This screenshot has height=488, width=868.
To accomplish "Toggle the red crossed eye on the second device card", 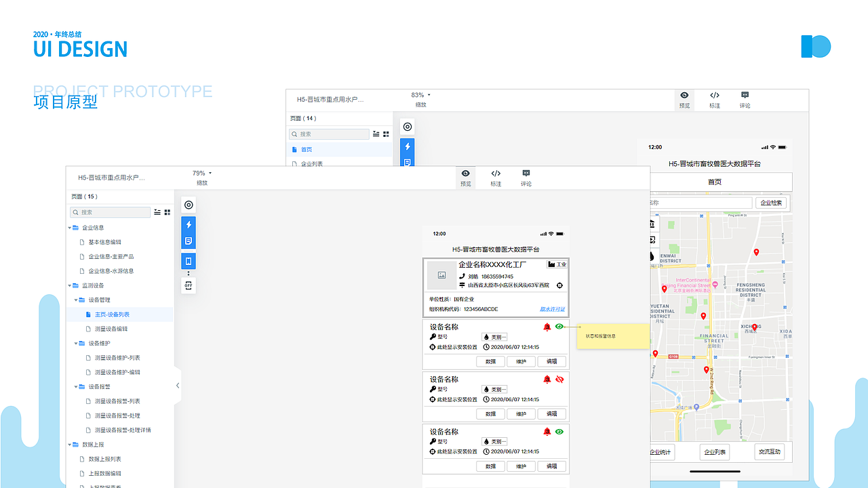I will tap(559, 379).
